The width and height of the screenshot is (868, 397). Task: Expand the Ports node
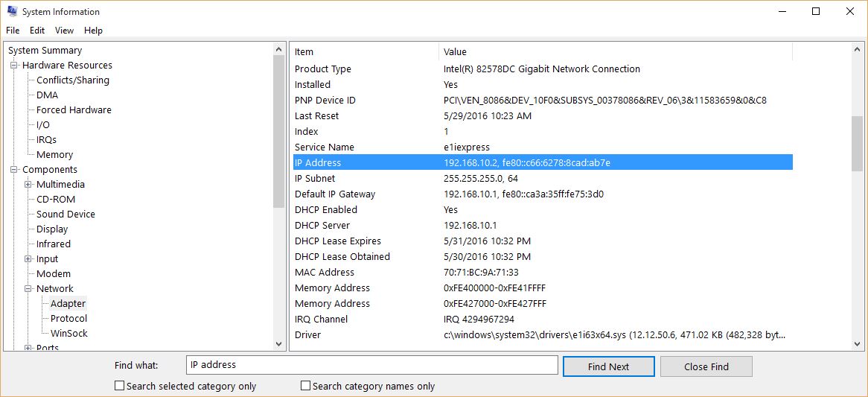(28, 348)
